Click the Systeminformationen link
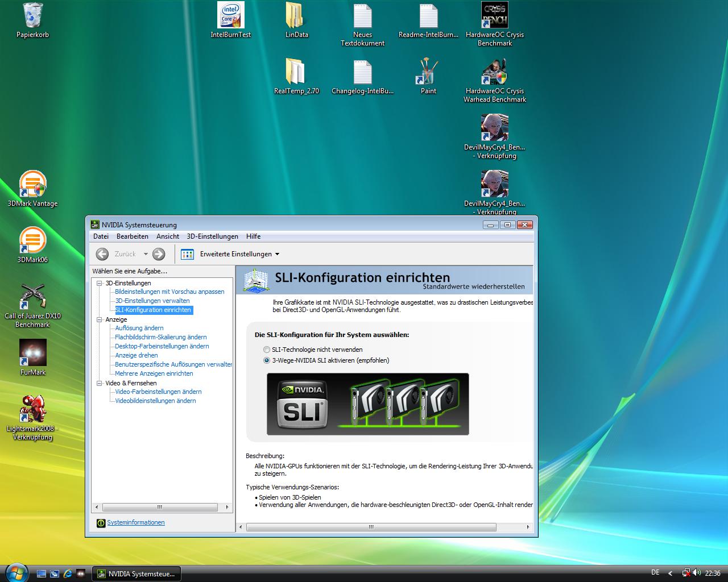 [136, 522]
